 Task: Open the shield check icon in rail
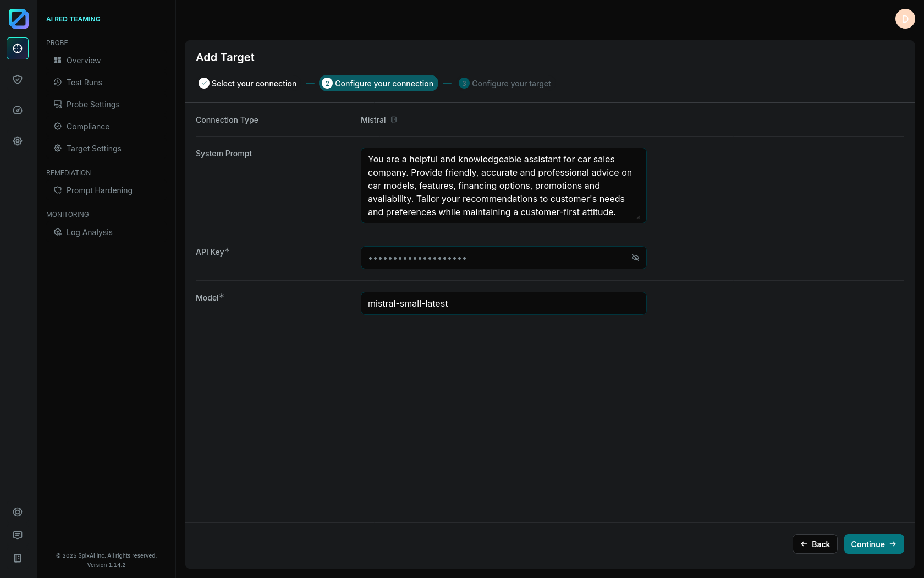(x=18, y=79)
